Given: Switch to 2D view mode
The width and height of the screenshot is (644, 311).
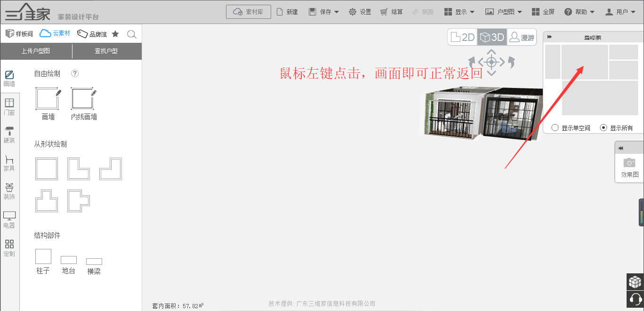Looking at the screenshot, I should click(x=462, y=37).
